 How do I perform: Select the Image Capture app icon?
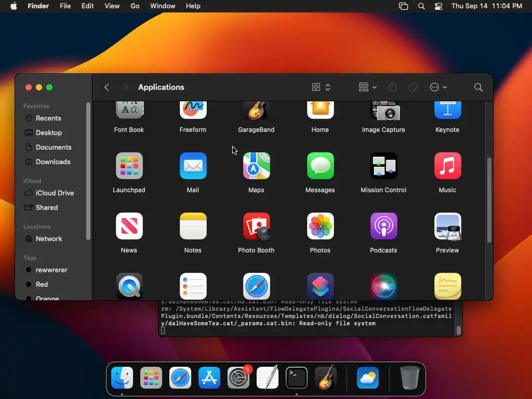point(384,110)
